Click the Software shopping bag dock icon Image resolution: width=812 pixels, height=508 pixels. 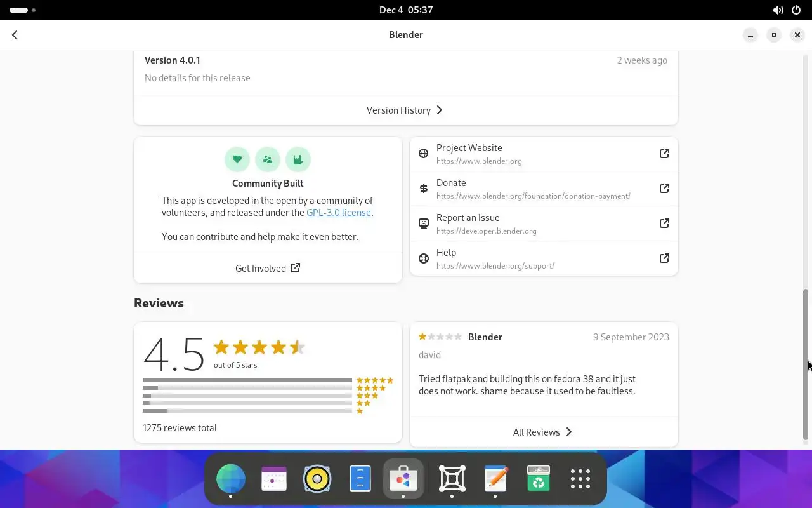pyautogui.click(x=403, y=479)
